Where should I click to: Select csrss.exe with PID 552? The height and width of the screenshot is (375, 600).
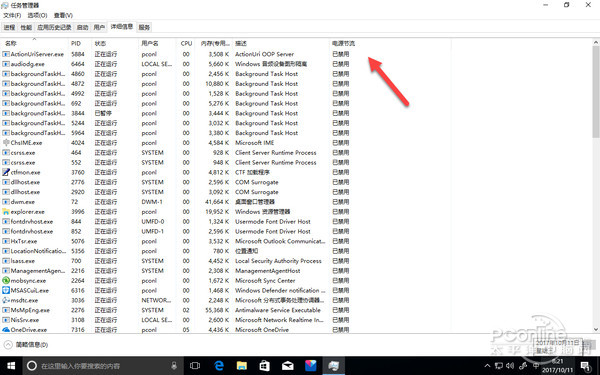coord(226,163)
